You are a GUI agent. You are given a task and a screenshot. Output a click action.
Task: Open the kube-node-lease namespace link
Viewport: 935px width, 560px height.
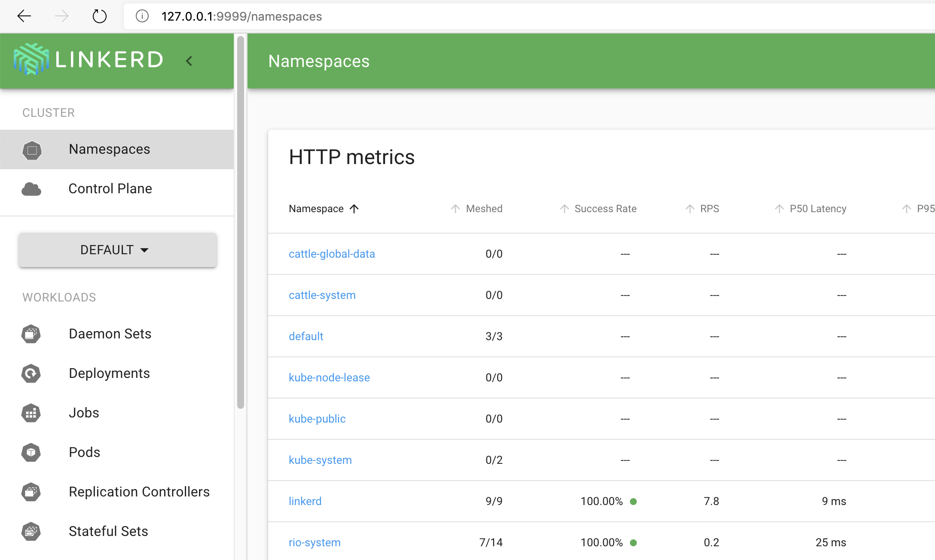click(329, 377)
